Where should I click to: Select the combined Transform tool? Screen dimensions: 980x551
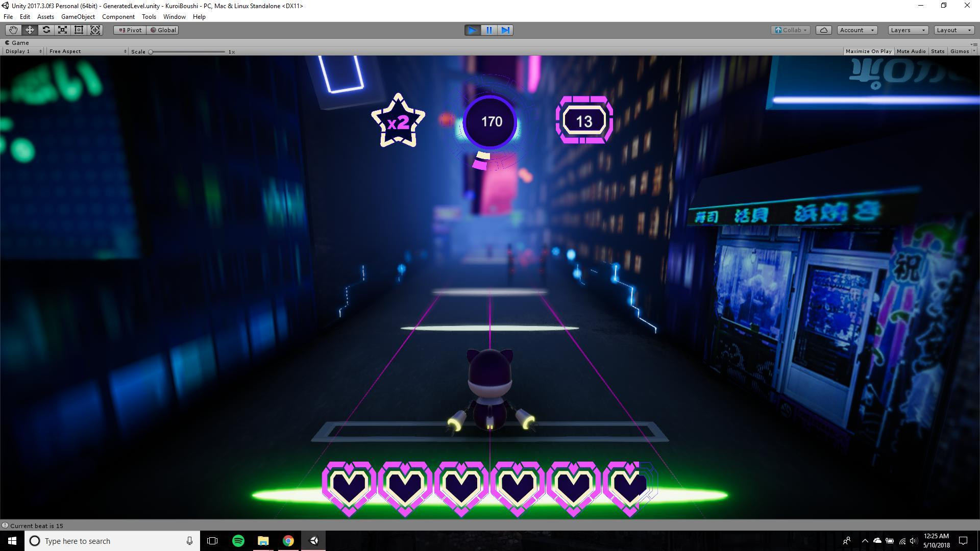[95, 30]
